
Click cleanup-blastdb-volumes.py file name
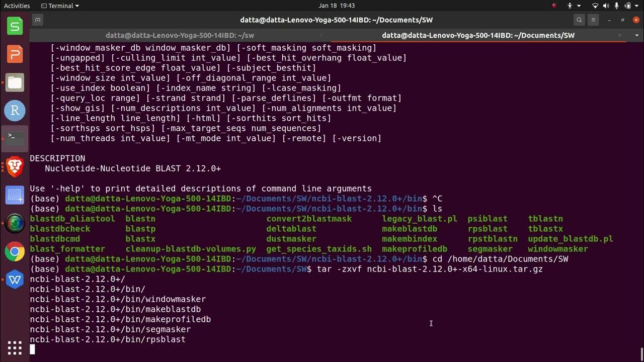tap(191, 249)
